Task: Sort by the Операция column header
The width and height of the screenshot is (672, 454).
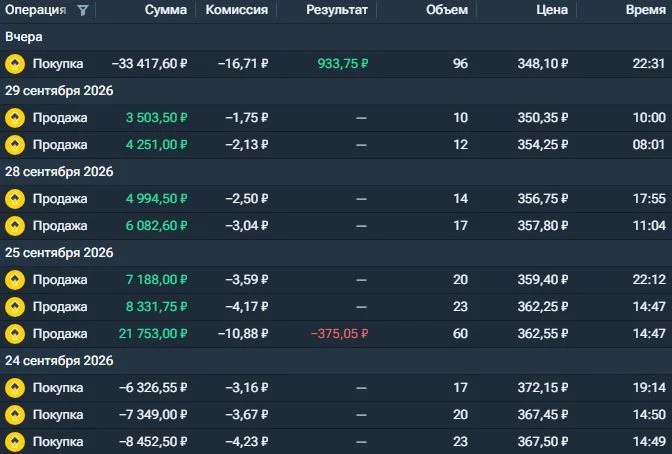Action: point(36,10)
